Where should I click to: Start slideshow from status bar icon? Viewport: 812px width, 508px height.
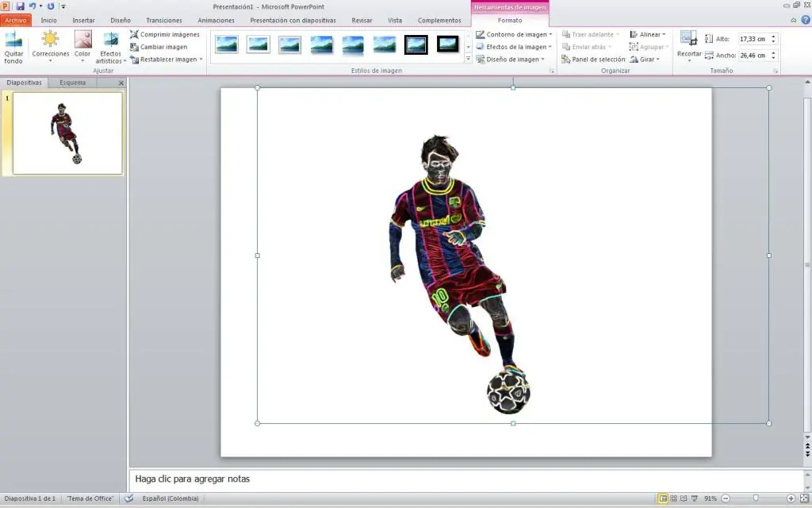(695, 498)
